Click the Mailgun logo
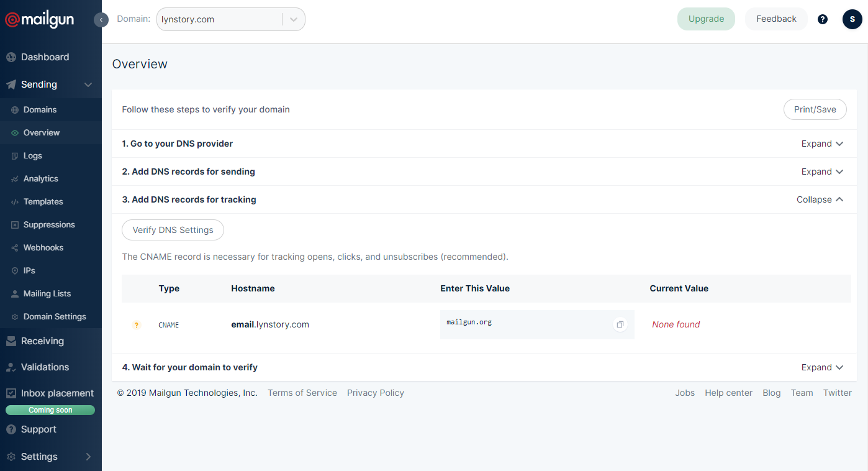The height and width of the screenshot is (471, 868). [40, 20]
